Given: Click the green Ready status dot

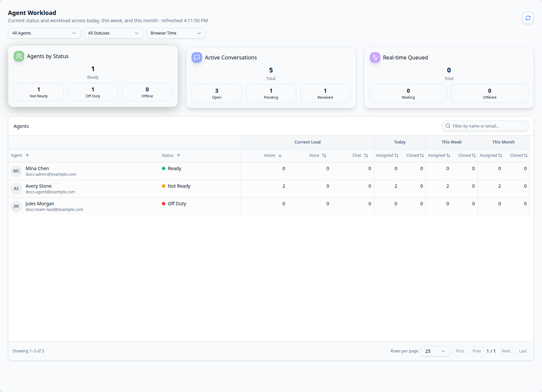Looking at the screenshot, I should click(164, 168).
